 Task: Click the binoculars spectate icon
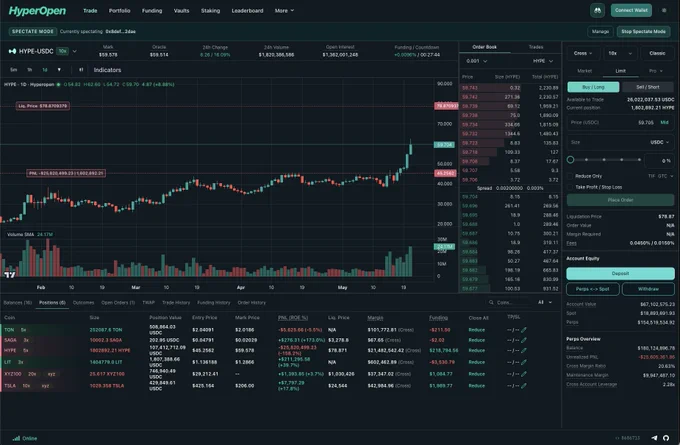point(598,10)
